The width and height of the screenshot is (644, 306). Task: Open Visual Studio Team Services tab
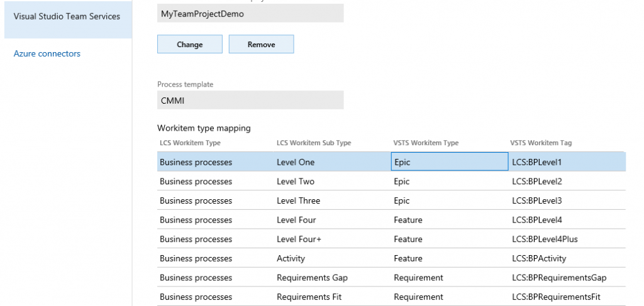(66, 16)
